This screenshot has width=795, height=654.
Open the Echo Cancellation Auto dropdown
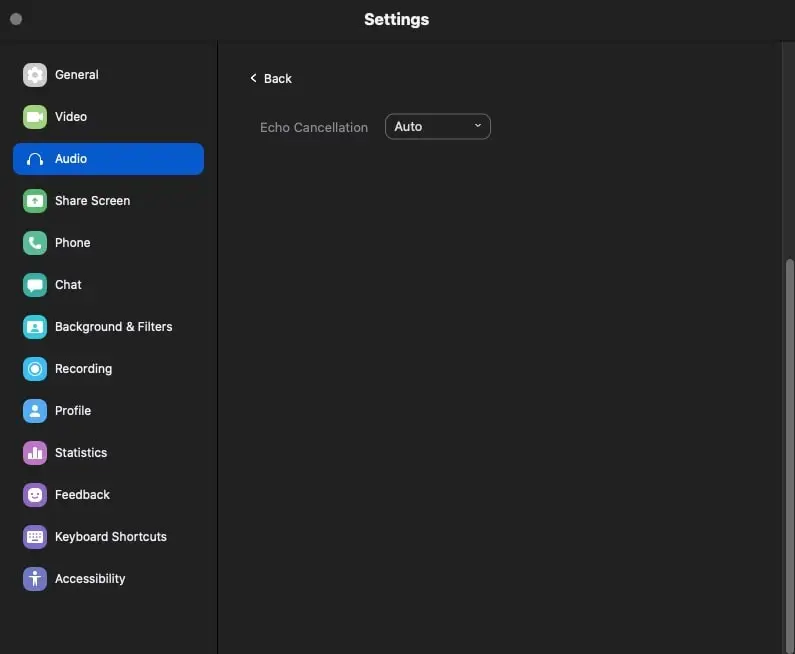click(438, 127)
